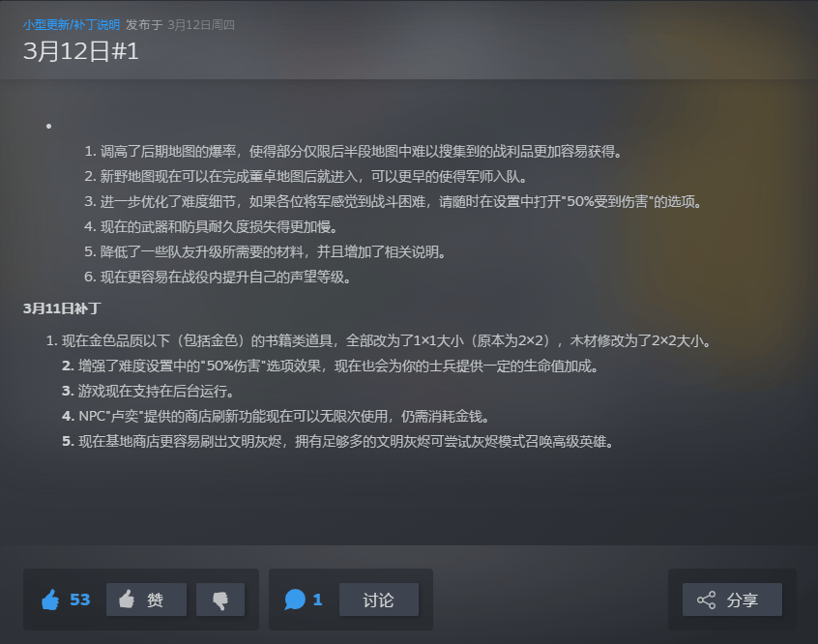Screen dimensions: 818x644
Task: Click the like count 53
Action: (x=80, y=600)
